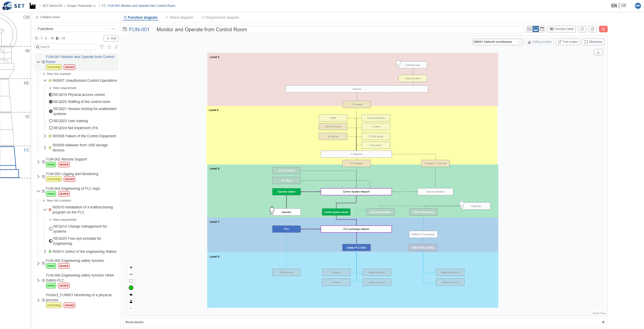Toggle the Editing locked button

coord(539,42)
